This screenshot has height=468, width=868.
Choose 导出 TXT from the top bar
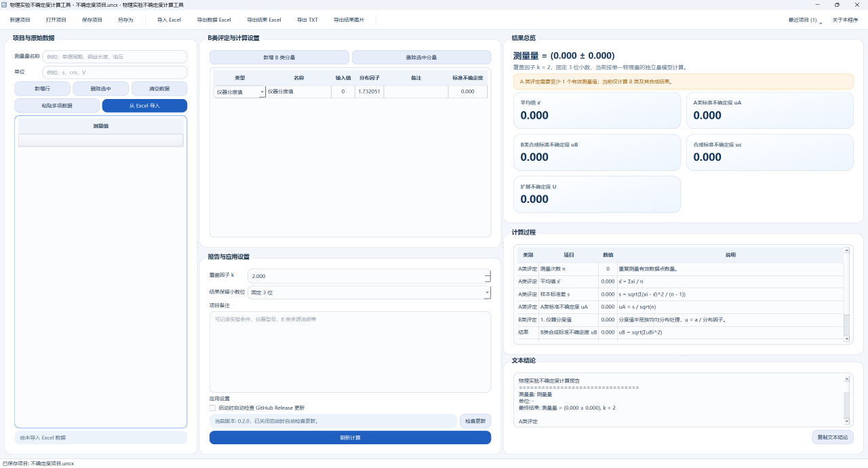coord(307,20)
